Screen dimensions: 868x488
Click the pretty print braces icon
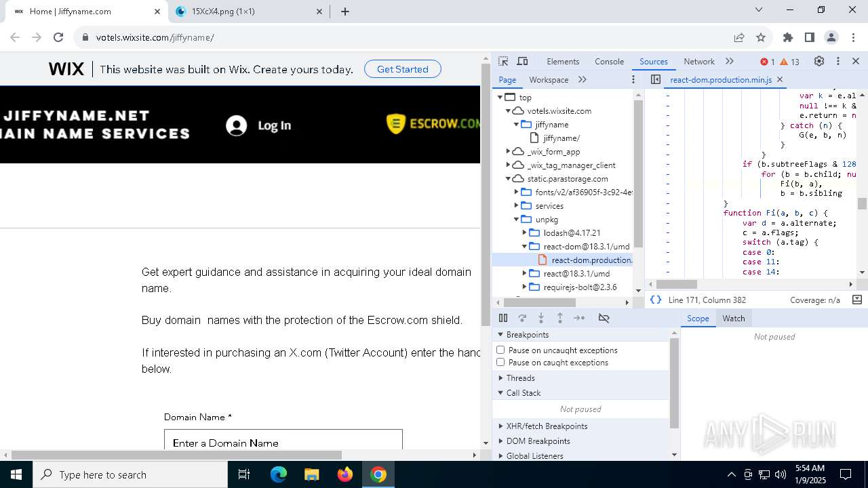(655, 300)
